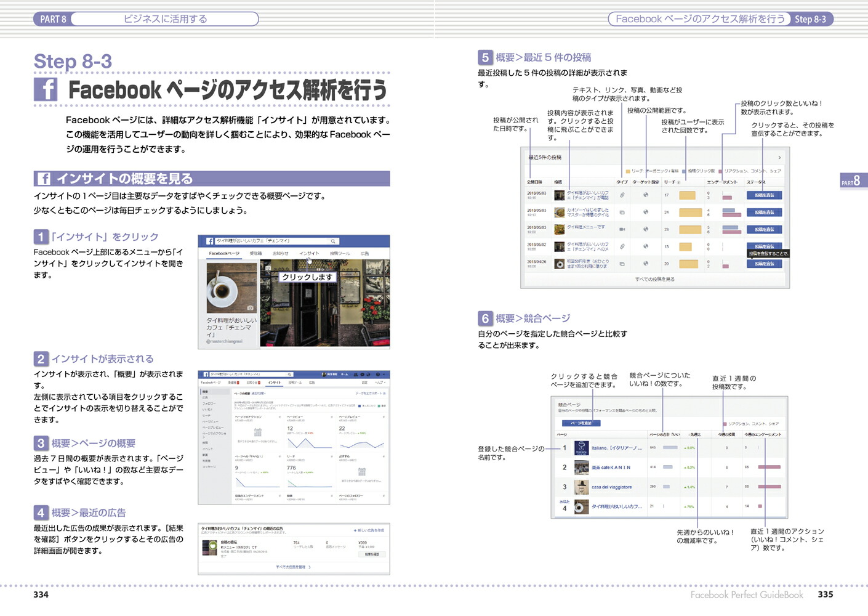Open the 過去7日間 period dropdown

click(x=259, y=393)
